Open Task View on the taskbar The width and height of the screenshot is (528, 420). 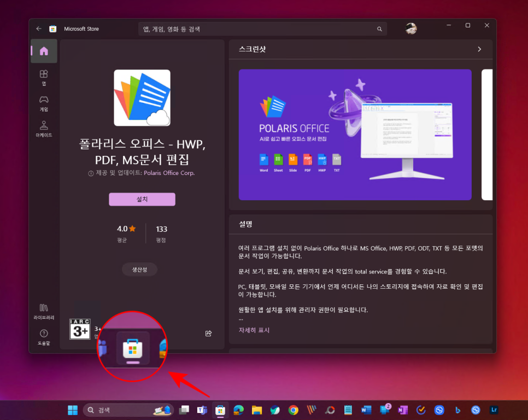tap(184, 410)
